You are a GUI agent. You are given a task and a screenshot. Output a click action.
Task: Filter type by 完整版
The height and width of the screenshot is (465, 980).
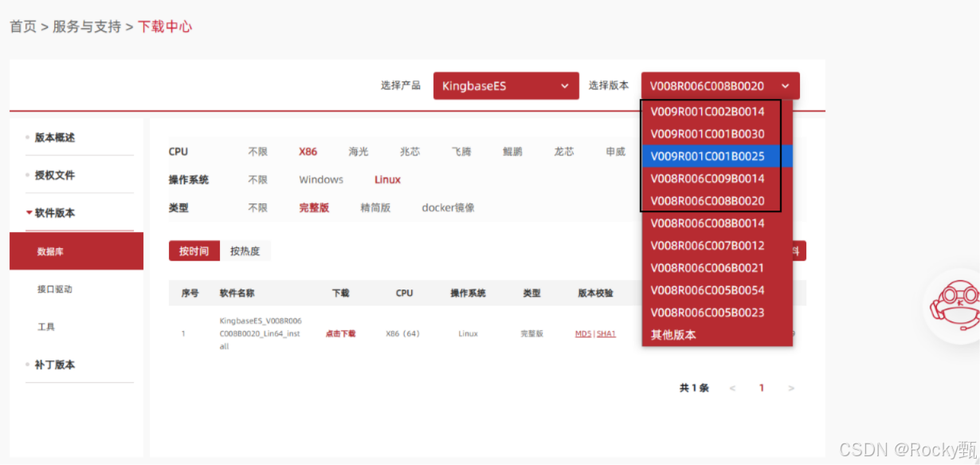pos(314,207)
